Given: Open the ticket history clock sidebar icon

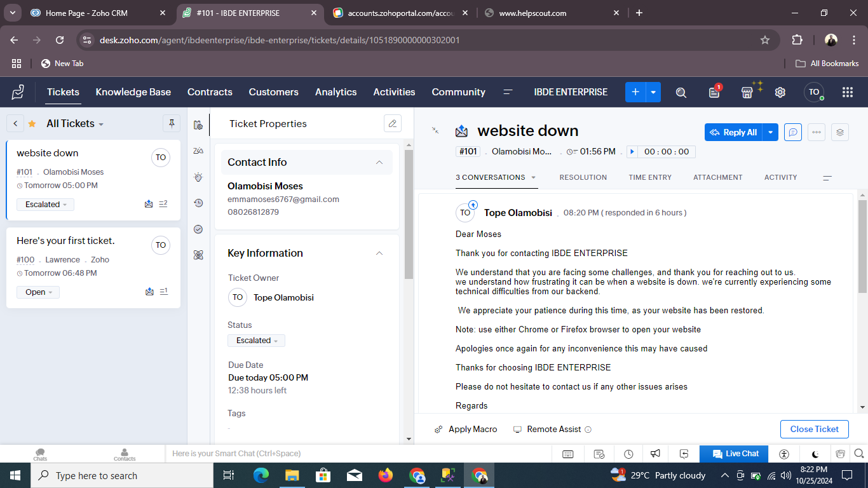Looking at the screenshot, I should (x=198, y=203).
